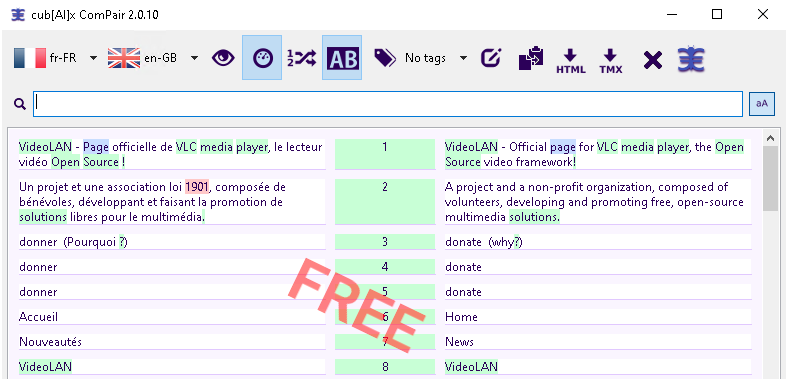Viewport: 788px width, 379px height.
Task: Open the No tags dropdown arrow
Action: (x=463, y=58)
